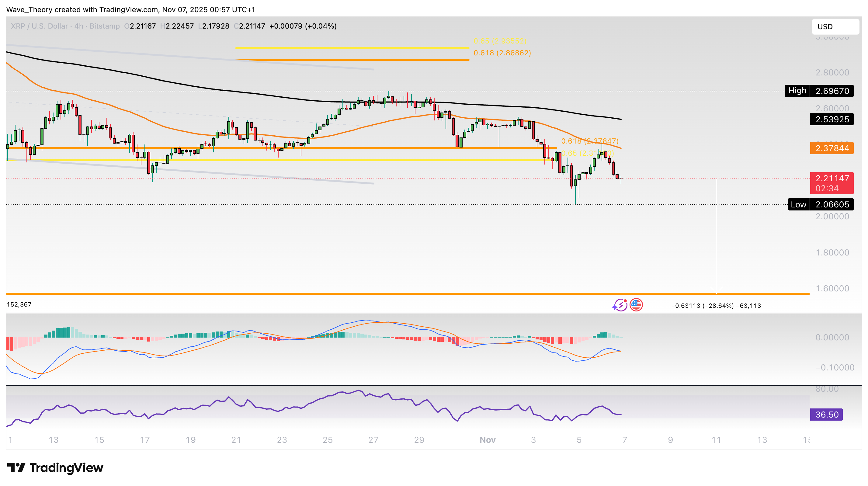Select the Low 2.06605 price label
This screenshot has width=868, height=486.
click(x=820, y=204)
